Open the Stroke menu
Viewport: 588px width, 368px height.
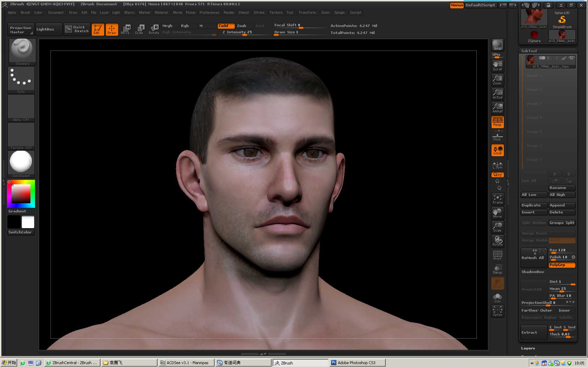(x=259, y=13)
